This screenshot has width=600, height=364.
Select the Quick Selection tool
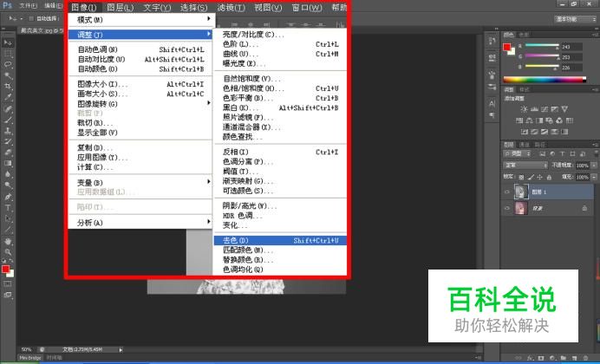(x=8, y=75)
